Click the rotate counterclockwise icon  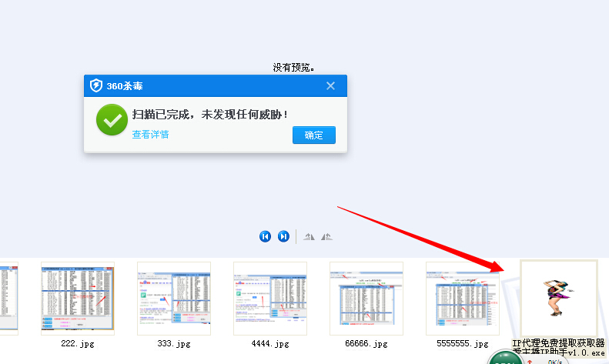[309, 236]
